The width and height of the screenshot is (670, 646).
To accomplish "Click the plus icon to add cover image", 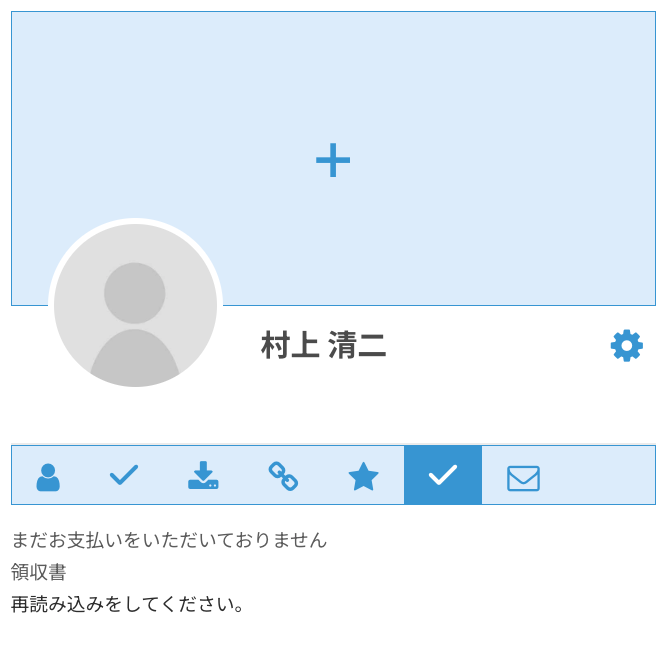I will click(333, 160).
